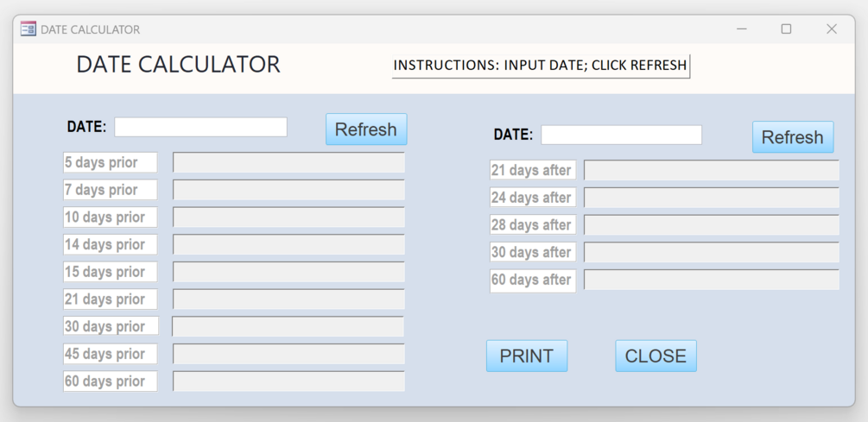
Task: Select the 7 days prior result field
Action: [x=289, y=190]
